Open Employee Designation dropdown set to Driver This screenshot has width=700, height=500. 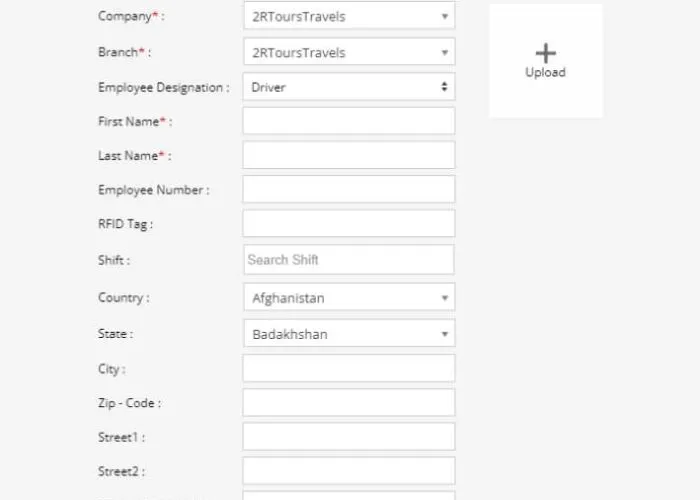pyautogui.click(x=348, y=87)
